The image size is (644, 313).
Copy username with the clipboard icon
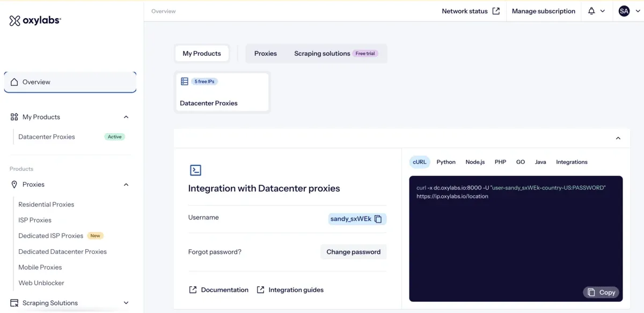point(378,219)
